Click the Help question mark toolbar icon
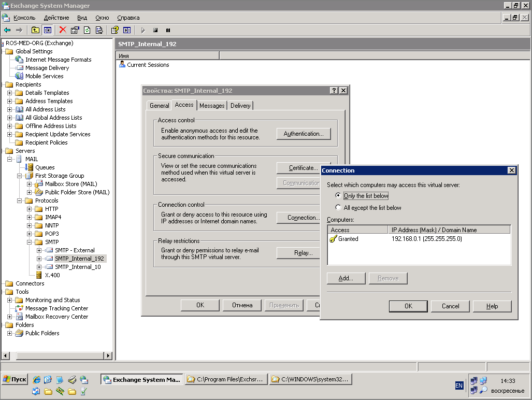Viewport: 532px width, 400px height. (x=115, y=30)
